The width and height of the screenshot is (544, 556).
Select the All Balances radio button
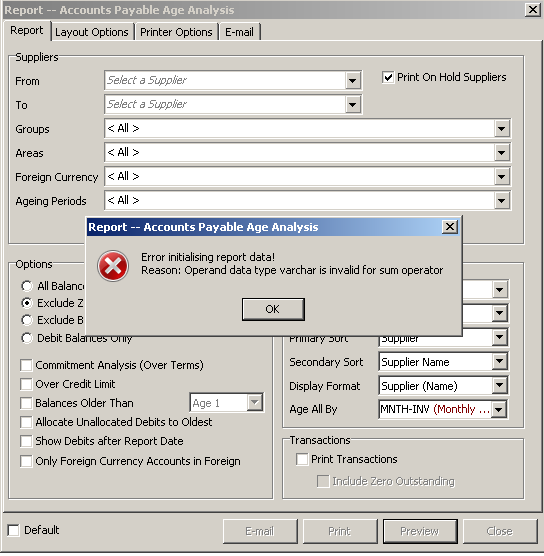click(x=27, y=286)
